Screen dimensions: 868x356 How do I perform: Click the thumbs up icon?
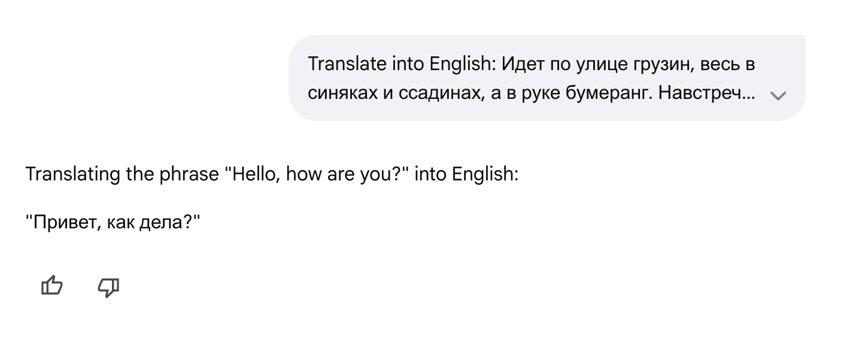tap(52, 286)
